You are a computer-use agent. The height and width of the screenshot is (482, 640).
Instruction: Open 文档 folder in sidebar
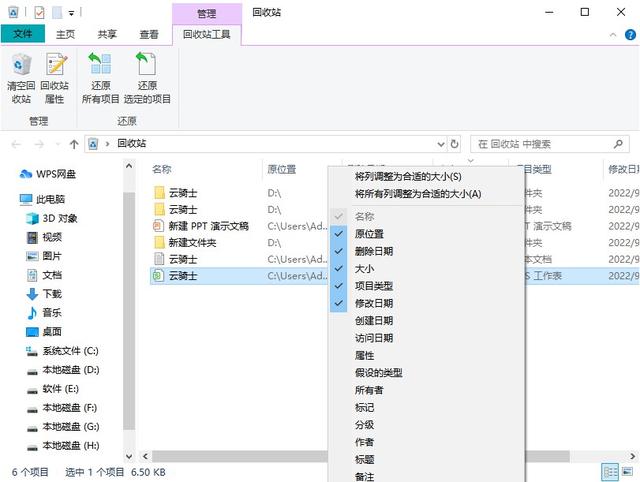44,275
